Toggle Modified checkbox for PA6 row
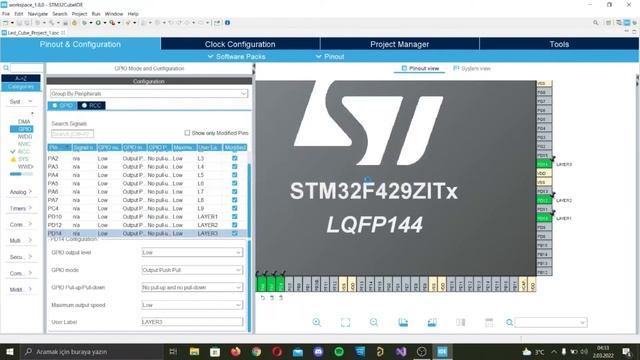The width and height of the screenshot is (640, 360). (x=234, y=191)
